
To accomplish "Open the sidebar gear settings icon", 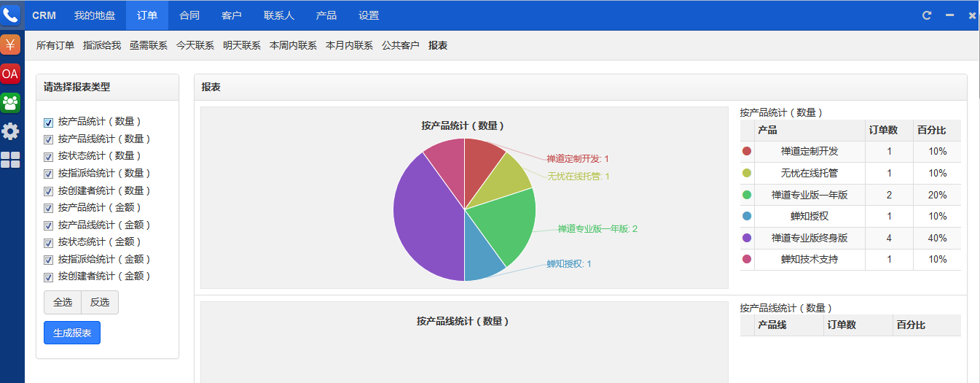I will [x=10, y=131].
